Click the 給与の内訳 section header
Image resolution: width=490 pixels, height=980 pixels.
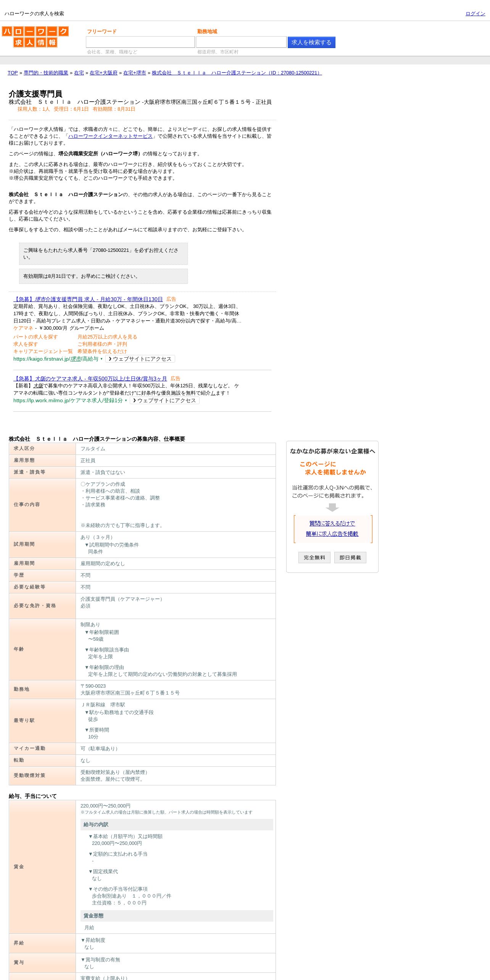[177, 825]
